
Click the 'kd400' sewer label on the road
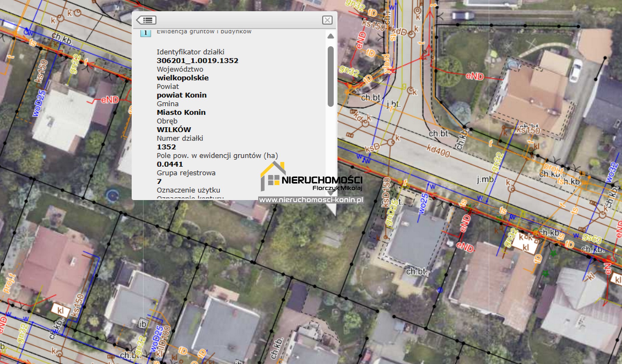[x=438, y=150]
